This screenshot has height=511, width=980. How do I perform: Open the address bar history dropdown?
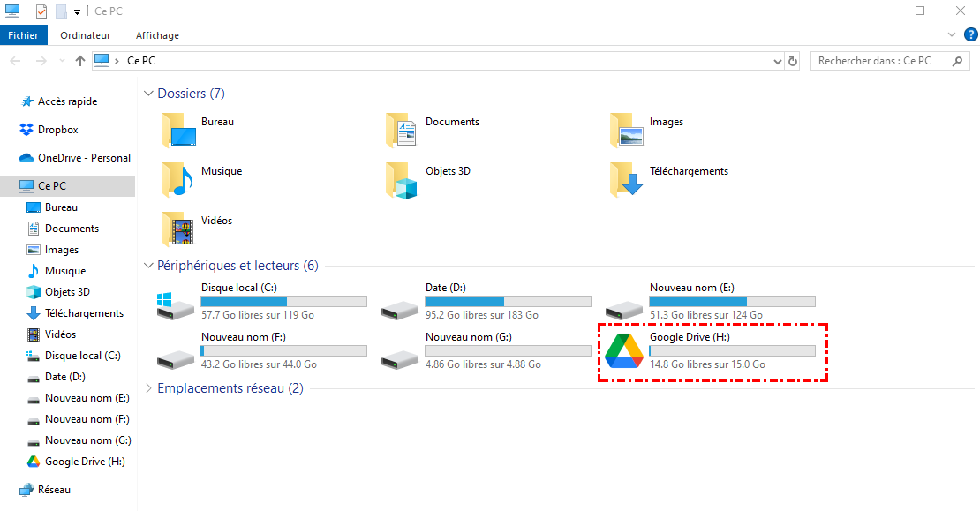pyautogui.click(x=777, y=61)
